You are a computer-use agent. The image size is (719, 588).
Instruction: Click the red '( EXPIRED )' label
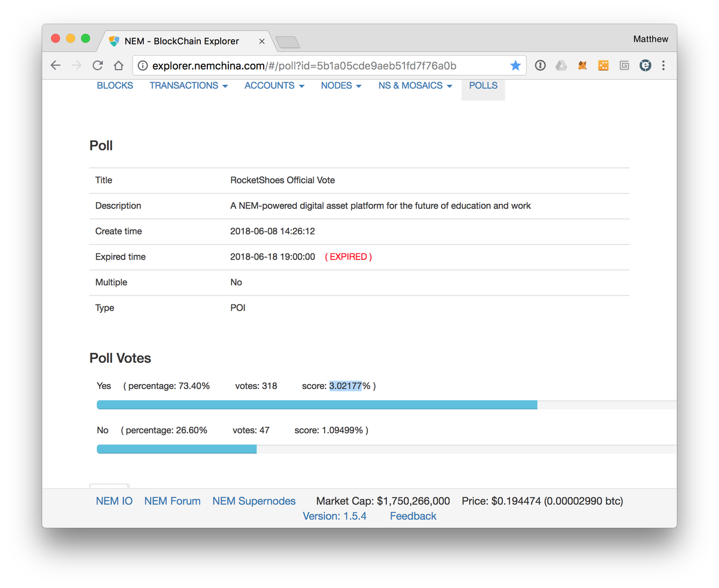(x=348, y=257)
